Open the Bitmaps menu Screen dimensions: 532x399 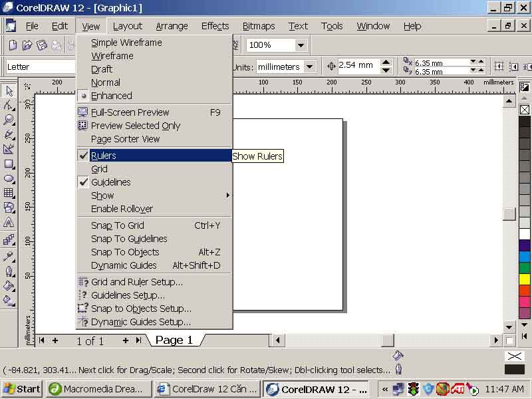(x=259, y=26)
